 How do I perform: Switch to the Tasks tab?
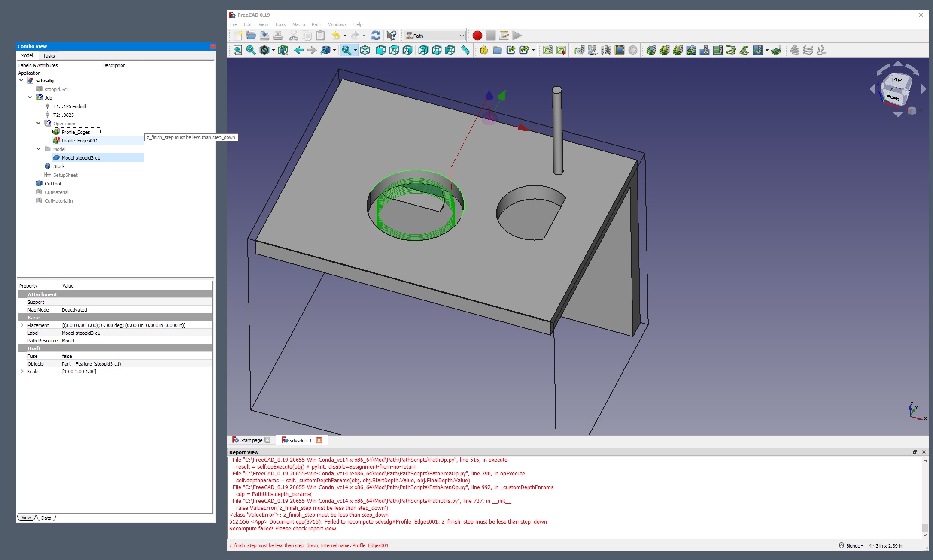point(52,55)
